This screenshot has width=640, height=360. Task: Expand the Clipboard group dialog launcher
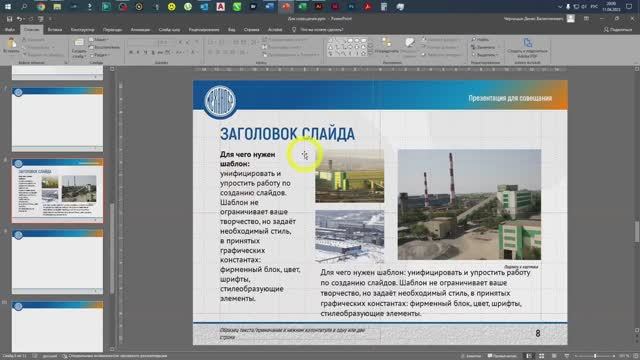pyautogui.click(x=66, y=62)
